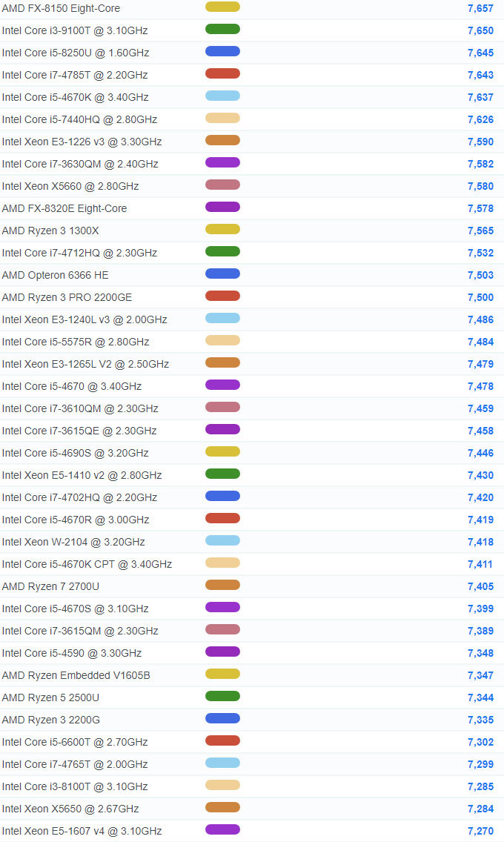Image resolution: width=504 pixels, height=842 pixels.
Task: Select Intel Core i5-4590 @ 3.30GHz name
Action: tap(72, 653)
